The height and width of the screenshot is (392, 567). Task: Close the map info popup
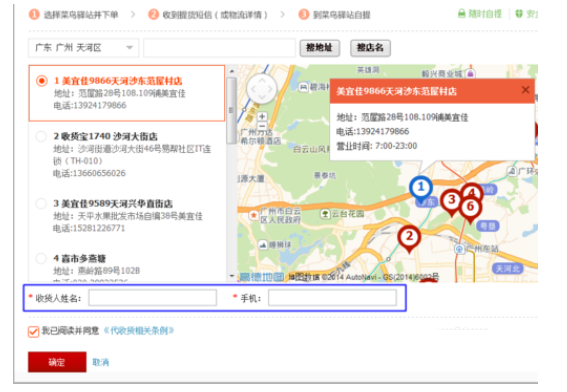click(x=525, y=90)
